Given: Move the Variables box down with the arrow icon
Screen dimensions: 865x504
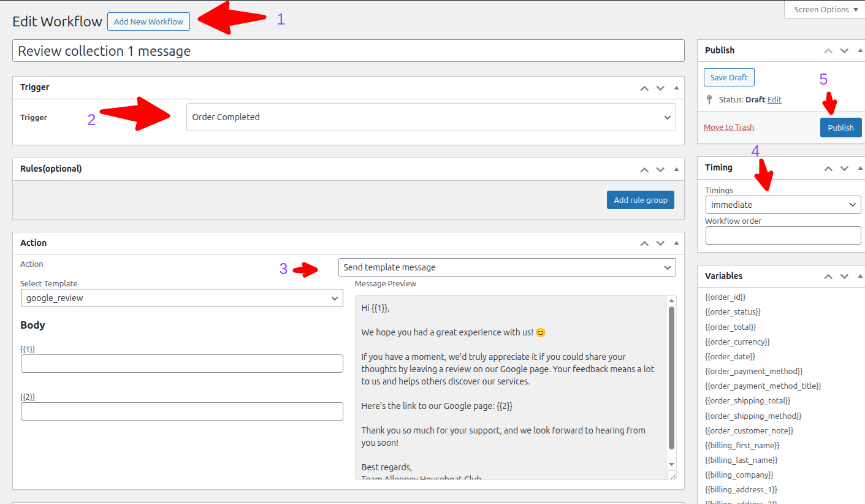Looking at the screenshot, I should [x=844, y=275].
